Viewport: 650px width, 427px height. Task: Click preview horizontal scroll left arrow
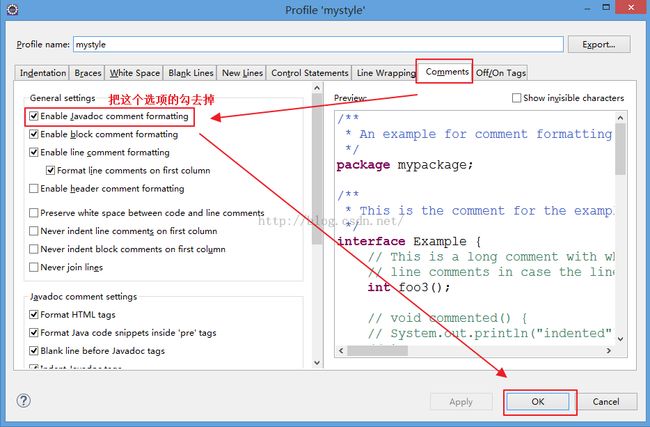click(341, 351)
